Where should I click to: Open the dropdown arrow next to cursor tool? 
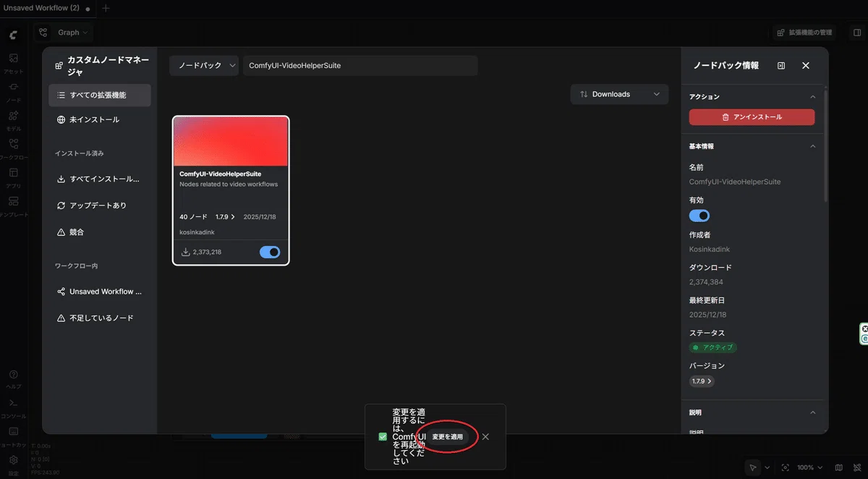pyautogui.click(x=767, y=467)
